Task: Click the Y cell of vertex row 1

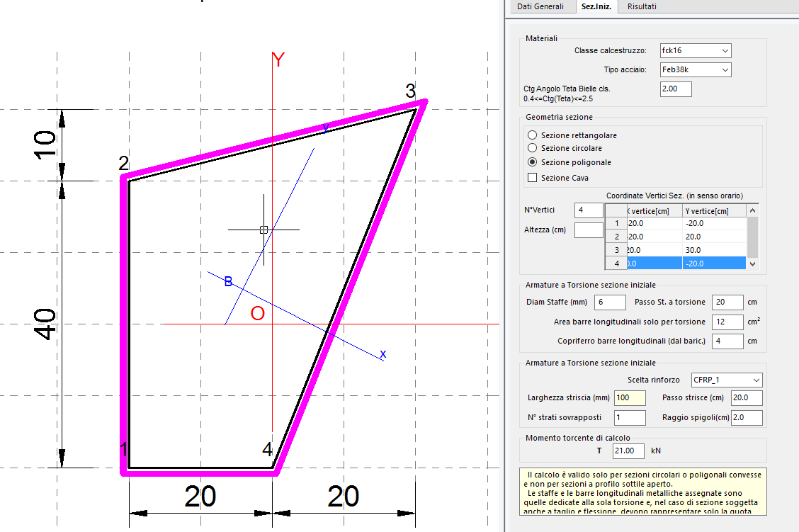Action: pyautogui.click(x=715, y=223)
